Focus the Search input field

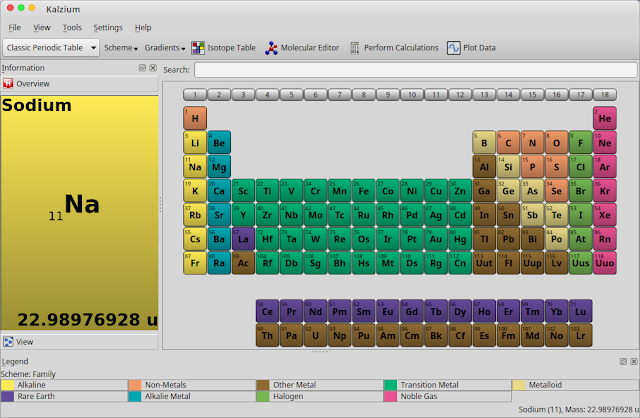click(416, 70)
